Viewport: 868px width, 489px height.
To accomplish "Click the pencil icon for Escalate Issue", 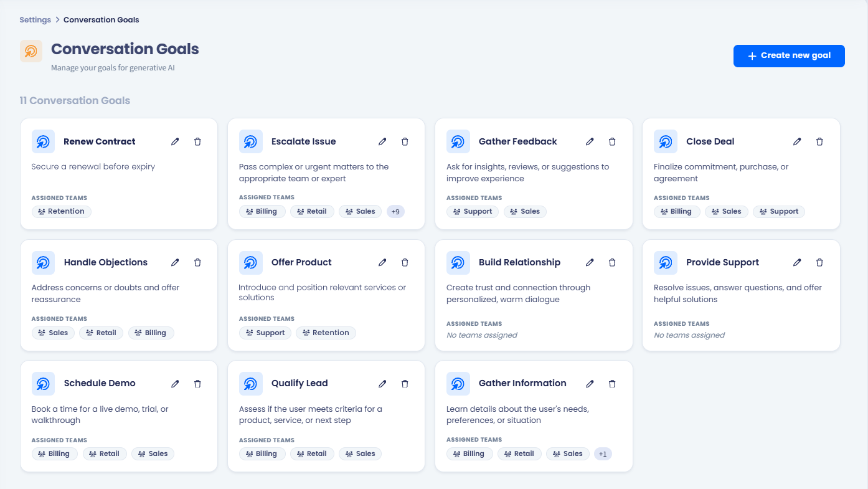I will (x=382, y=141).
